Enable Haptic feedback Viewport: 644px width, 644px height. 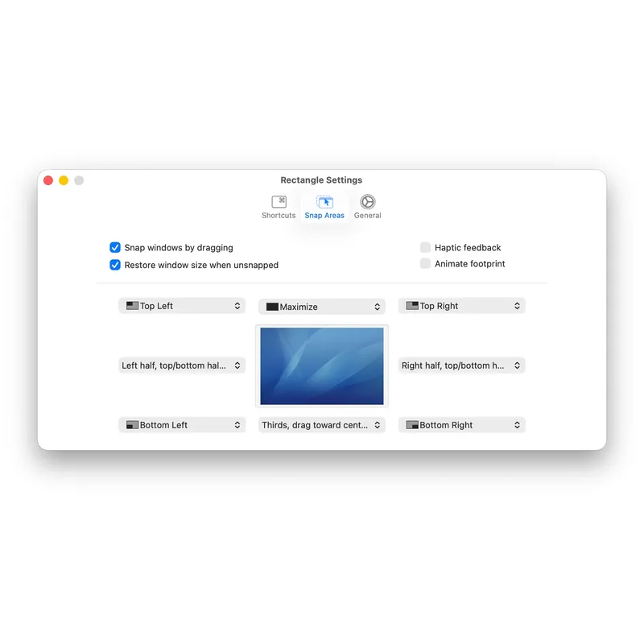[424, 247]
